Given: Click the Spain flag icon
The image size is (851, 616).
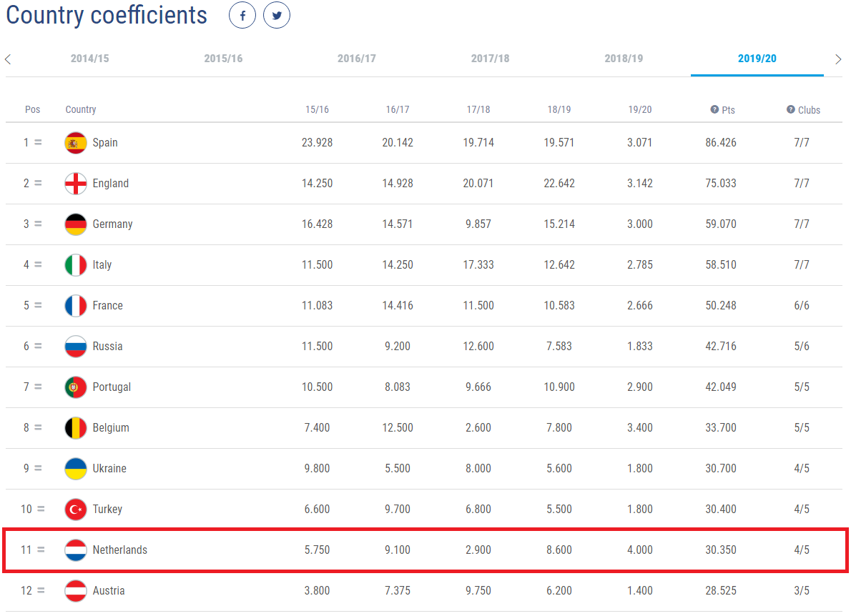Looking at the screenshot, I should 75,143.
